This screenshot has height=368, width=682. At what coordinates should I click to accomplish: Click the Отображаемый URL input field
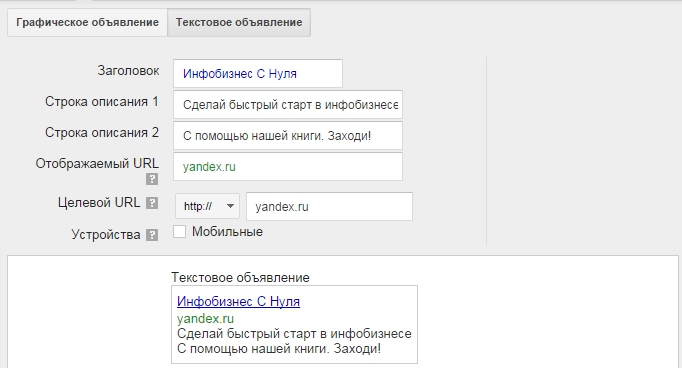(288, 167)
